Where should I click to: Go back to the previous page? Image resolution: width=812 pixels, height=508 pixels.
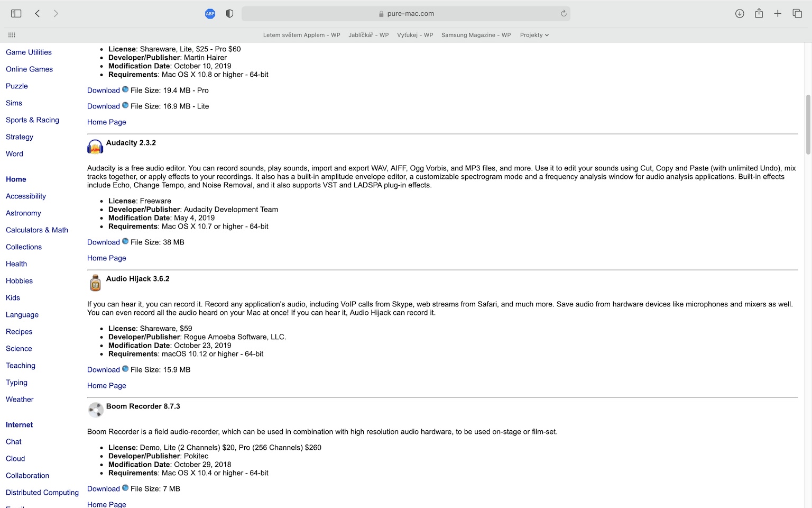tap(38, 13)
